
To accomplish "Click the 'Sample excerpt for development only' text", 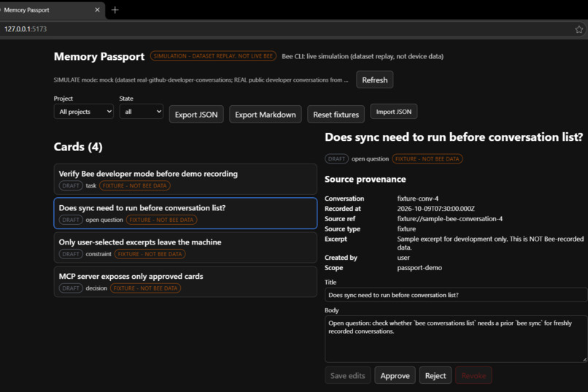I will click(490, 243).
